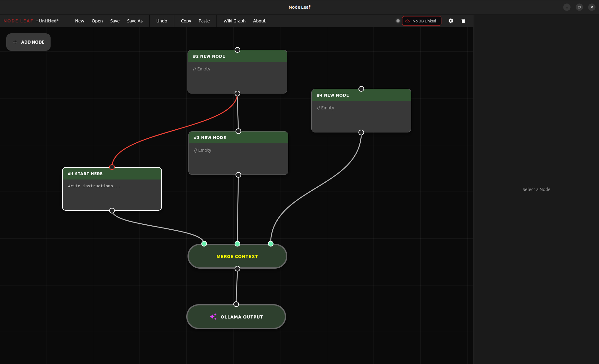Click the bottom output port of Merge Context
The image size is (599, 364).
point(237,269)
